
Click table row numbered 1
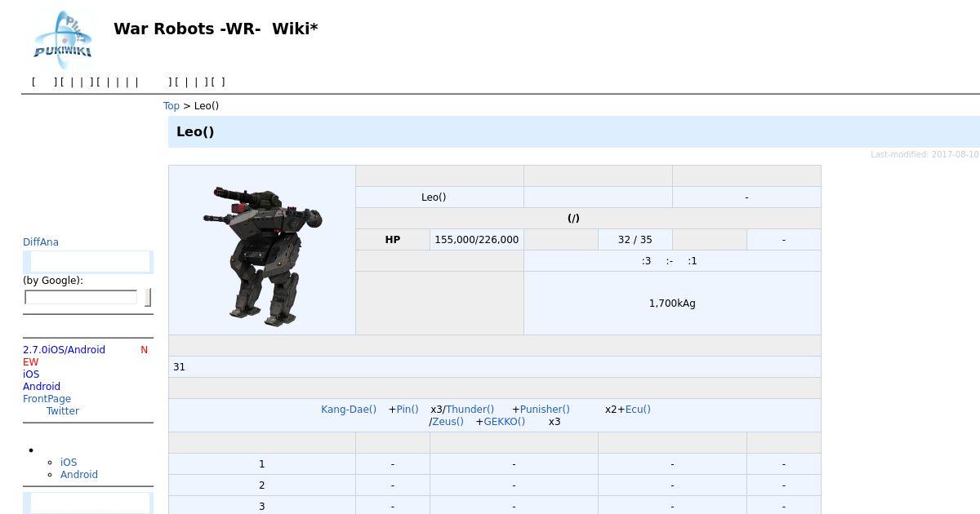(x=262, y=464)
